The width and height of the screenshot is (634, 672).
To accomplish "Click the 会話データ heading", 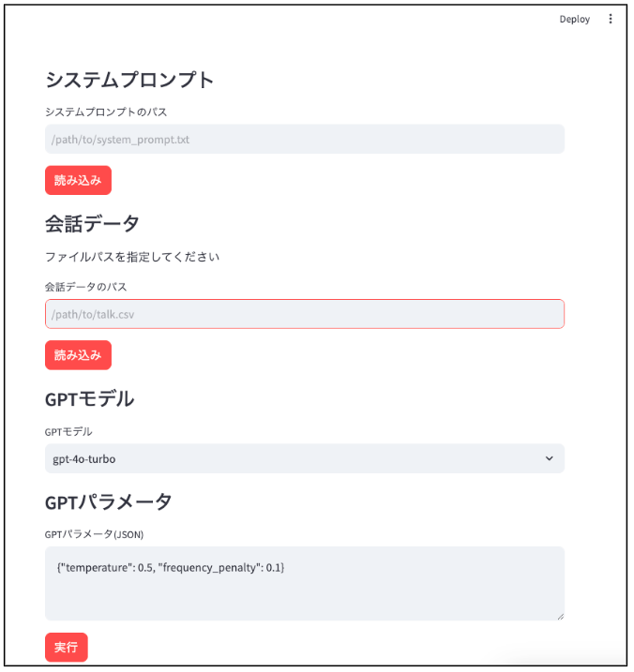I will pos(92,224).
